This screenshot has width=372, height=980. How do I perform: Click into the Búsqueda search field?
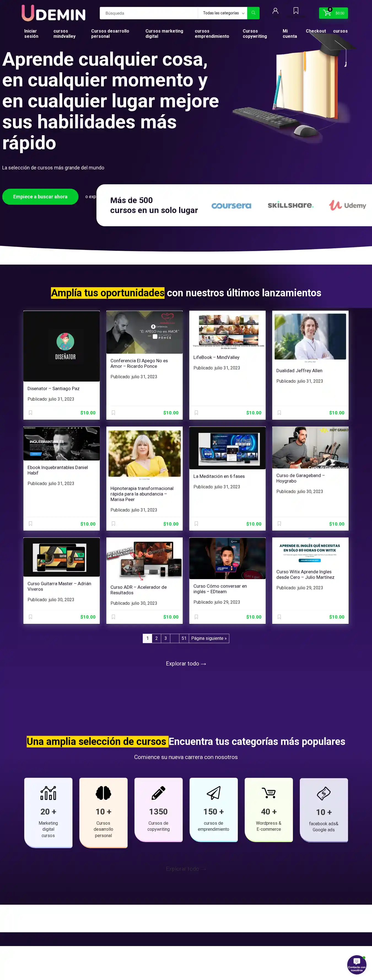149,13
